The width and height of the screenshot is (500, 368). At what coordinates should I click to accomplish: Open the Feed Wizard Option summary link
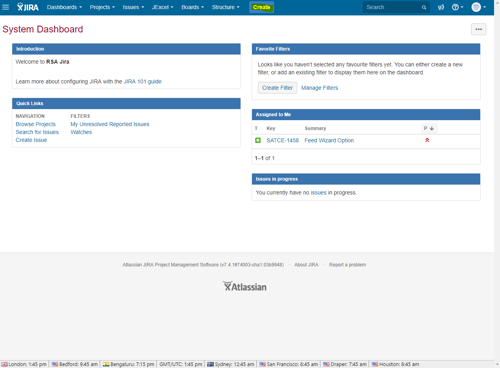click(329, 140)
